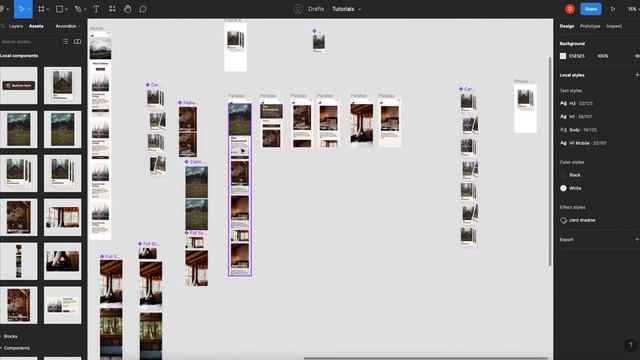Select the Text tool
This screenshot has width=640, height=360.
click(96, 9)
